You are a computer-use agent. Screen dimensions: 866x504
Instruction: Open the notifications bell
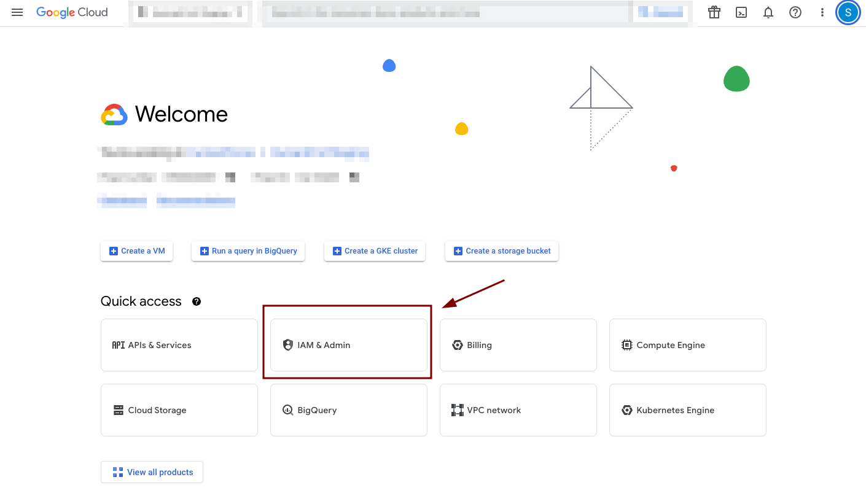768,12
